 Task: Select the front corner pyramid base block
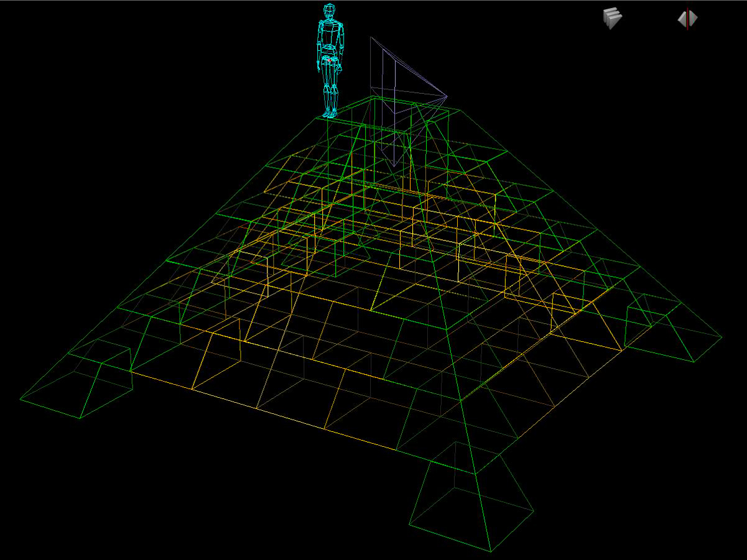tap(471, 497)
